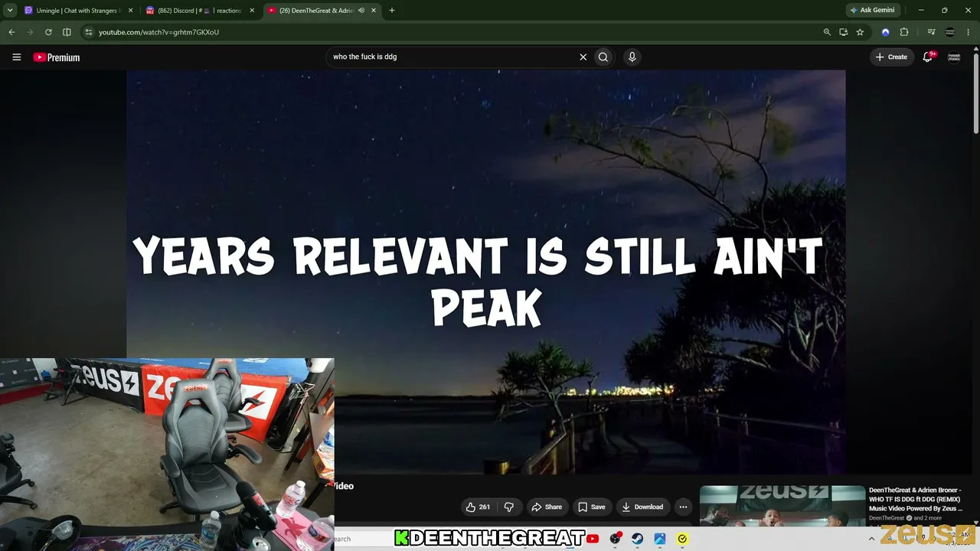
Task: Open YouTube notifications bell
Action: tap(928, 57)
